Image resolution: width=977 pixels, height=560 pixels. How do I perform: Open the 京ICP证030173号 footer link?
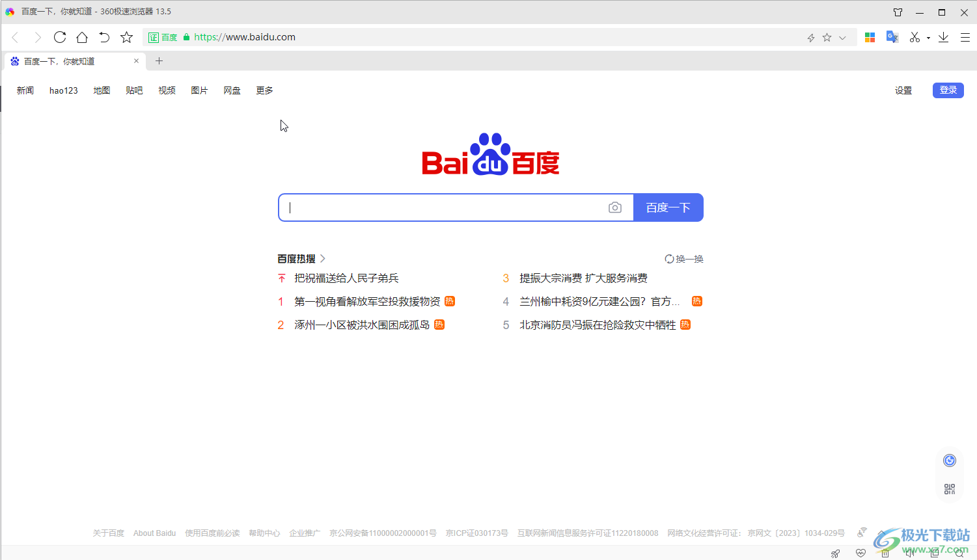[476, 533]
